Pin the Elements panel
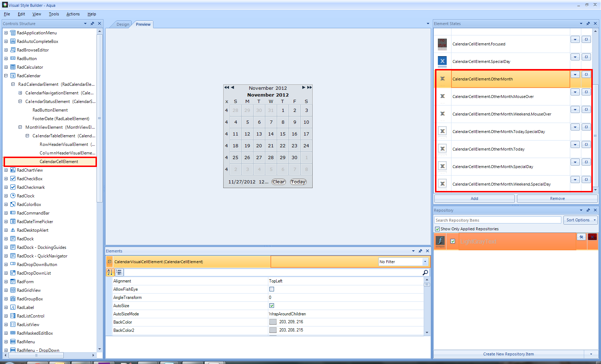The image size is (601, 364). click(420, 251)
